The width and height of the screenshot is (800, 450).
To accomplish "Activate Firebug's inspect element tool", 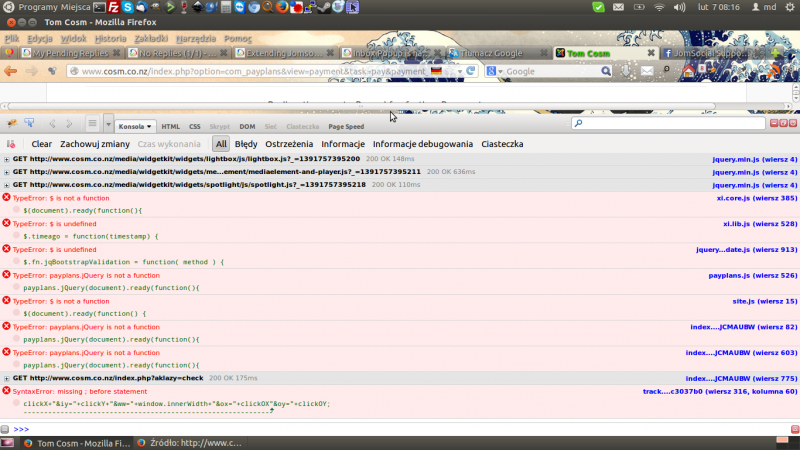I will 29,123.
